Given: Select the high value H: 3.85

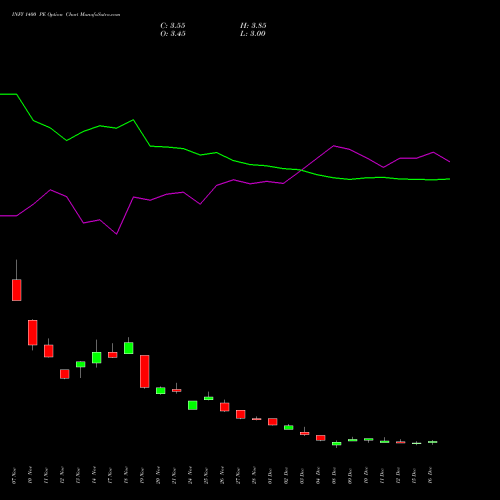Looking at the screenshot, I should pos(253,26).
